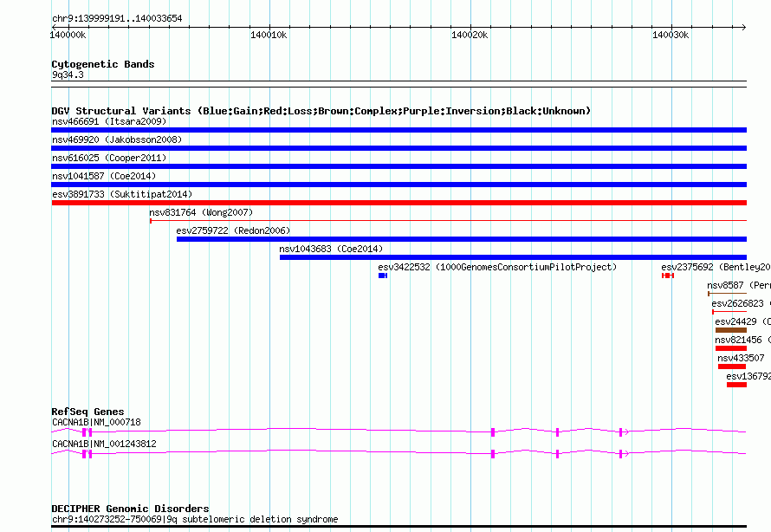Click the first exon pair of NM_000718 transcript
Image resolution: width=771 pixels, height=532 pixels.
(87, 432)
